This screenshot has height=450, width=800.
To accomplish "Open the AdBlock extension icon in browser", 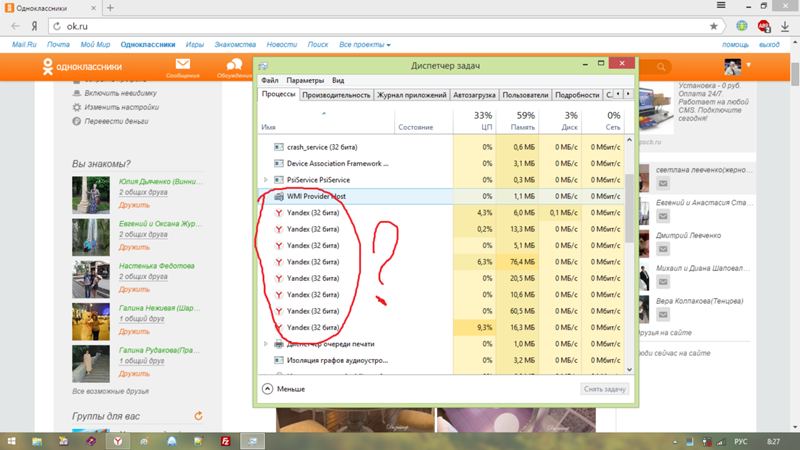I will coord(764,26).
